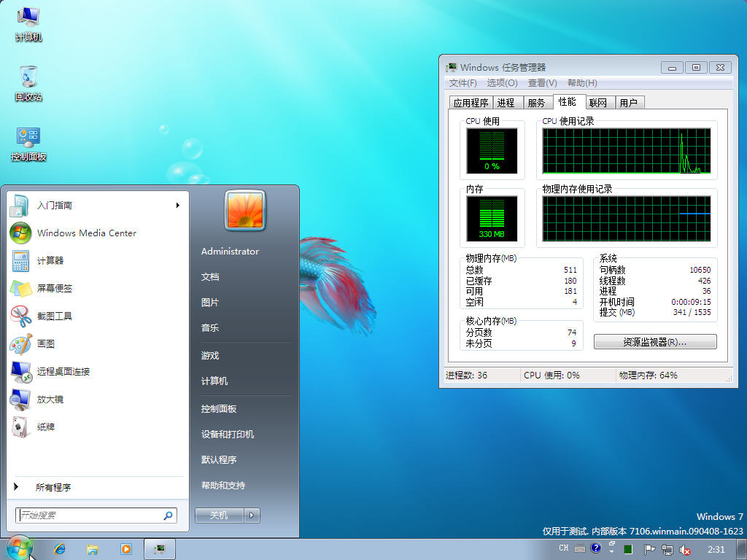
Task: Launch 画图 paint program
Action: coord(97,343)
